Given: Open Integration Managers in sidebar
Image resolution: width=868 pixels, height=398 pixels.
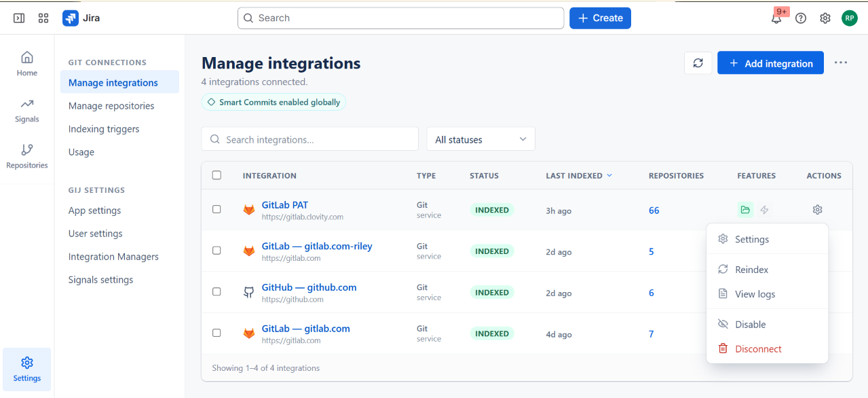Looking at the screenshot, I should pyautogui.click(x=113, y=257).
